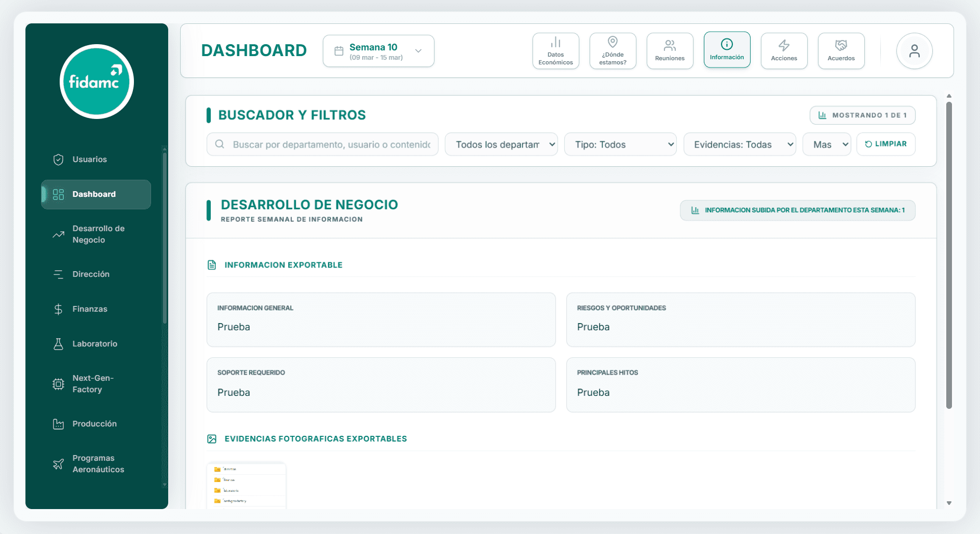Open the Evidencias: Todas dropdown
This screenshot has width=980, height=534.
click(x=740, y=144)
